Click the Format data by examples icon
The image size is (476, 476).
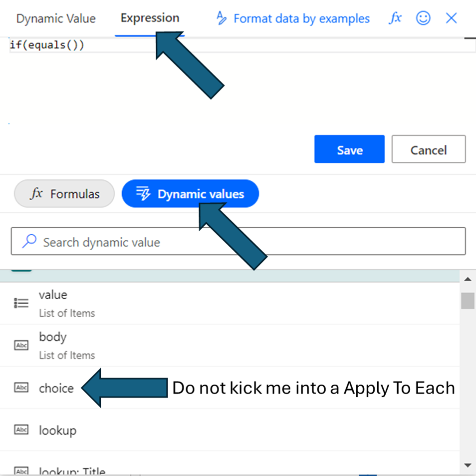coord(221,18)
